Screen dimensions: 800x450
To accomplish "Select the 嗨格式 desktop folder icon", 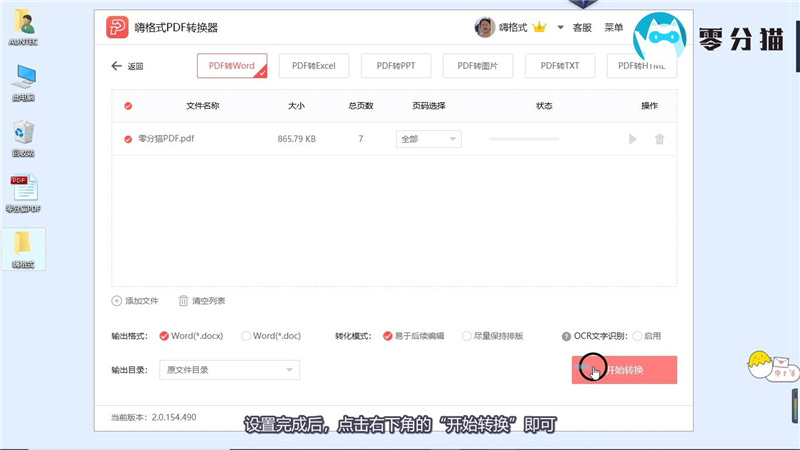I will 23,249.
